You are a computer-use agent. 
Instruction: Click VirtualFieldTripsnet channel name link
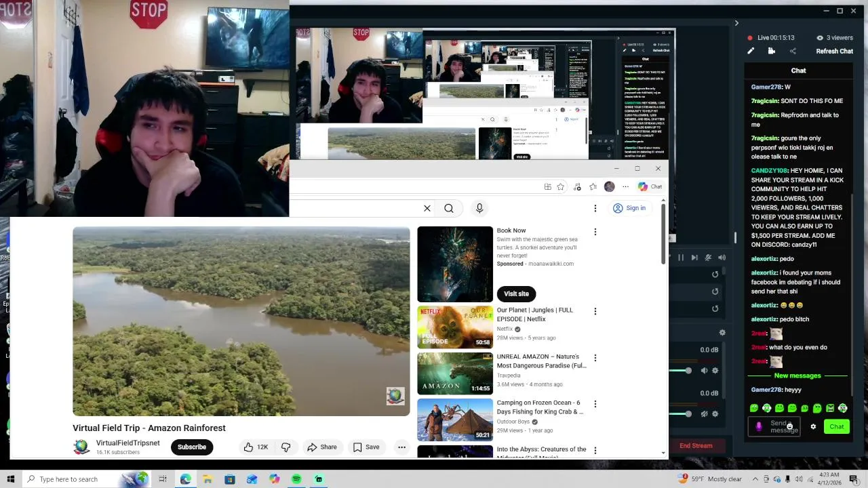(x=128, y=443)
